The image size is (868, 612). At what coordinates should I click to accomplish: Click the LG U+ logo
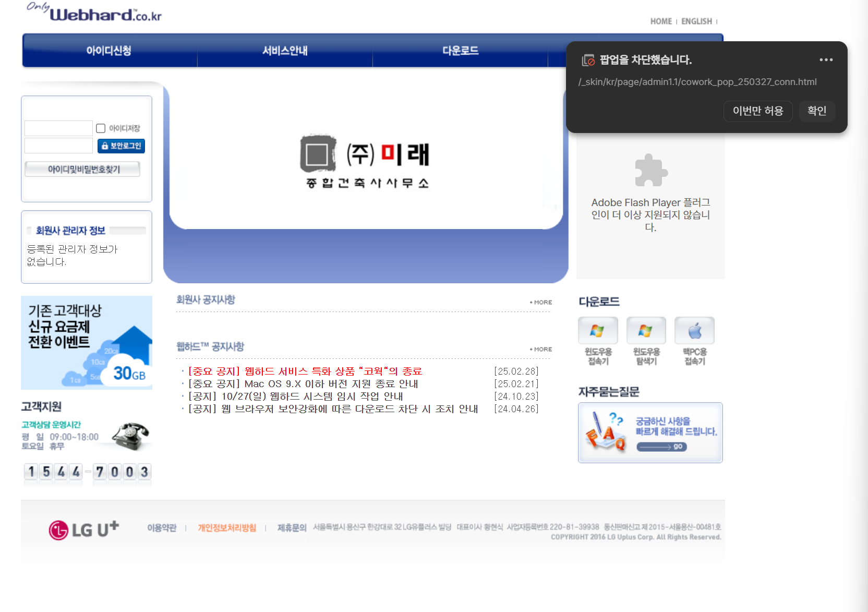click(x=84, y=529)
